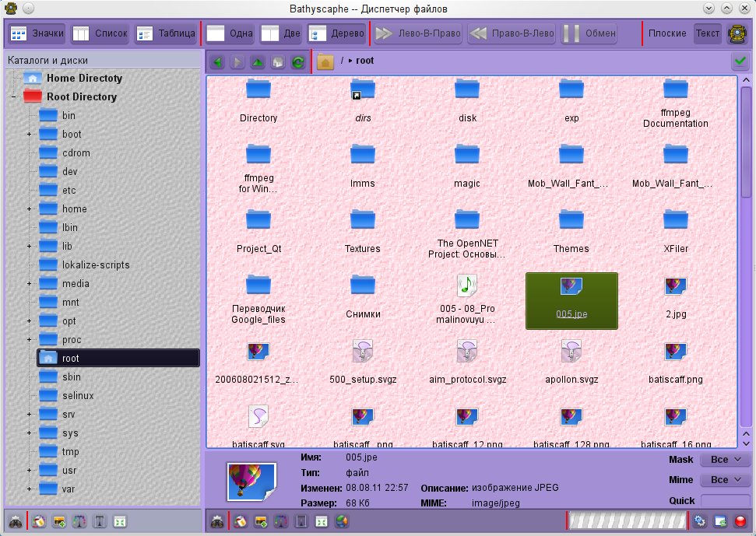Open the Mask filter dropdown
This screenshot has width=756, height=536.
pyautogui.click(x=725, y=460)
